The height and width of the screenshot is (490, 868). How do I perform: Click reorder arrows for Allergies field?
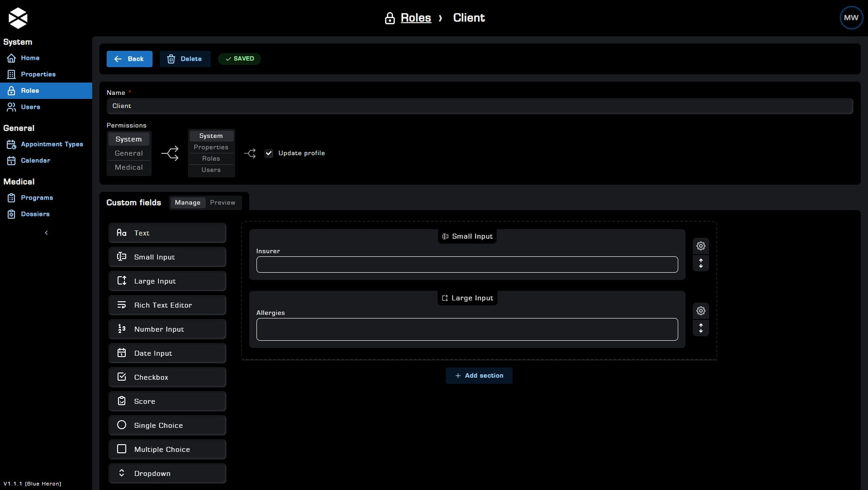click(x=701, y=328)
